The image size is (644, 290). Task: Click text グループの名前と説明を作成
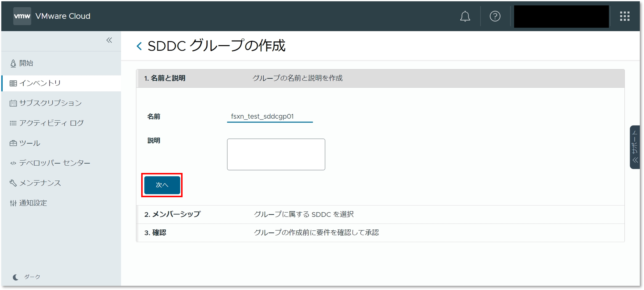pyautogui.click(x=297, y=78)
